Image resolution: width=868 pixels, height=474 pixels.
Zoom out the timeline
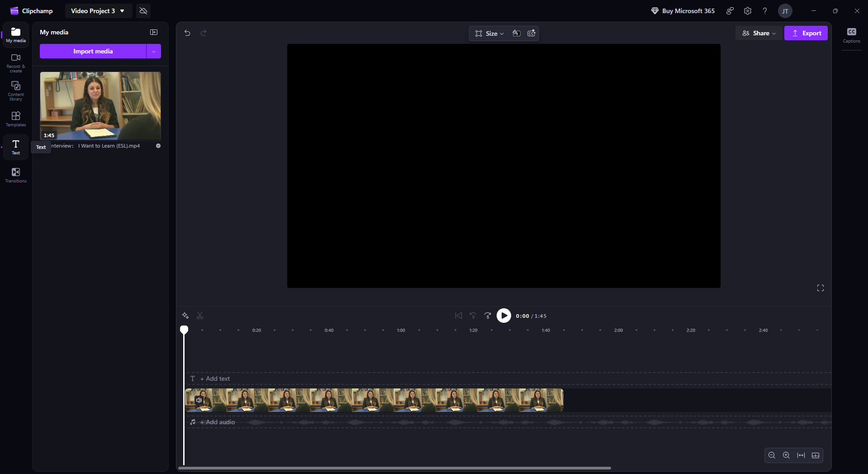[772, 455]
